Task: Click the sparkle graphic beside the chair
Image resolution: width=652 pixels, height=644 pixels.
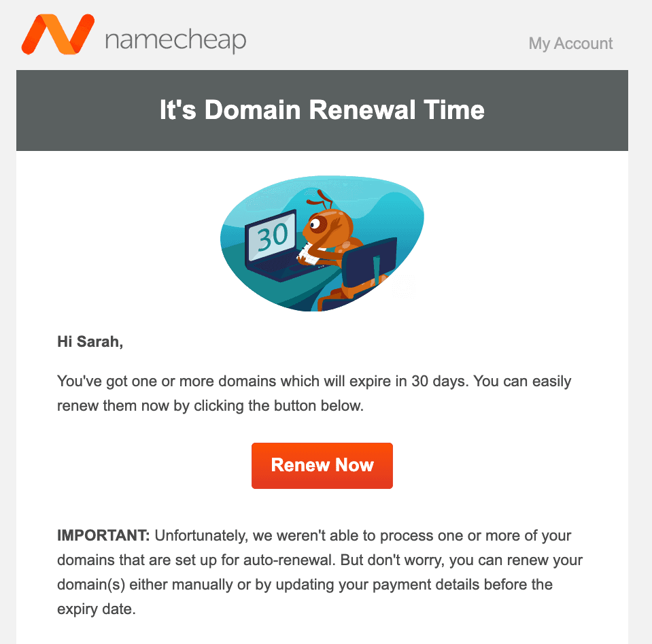Action: click(x=403, y=286)
